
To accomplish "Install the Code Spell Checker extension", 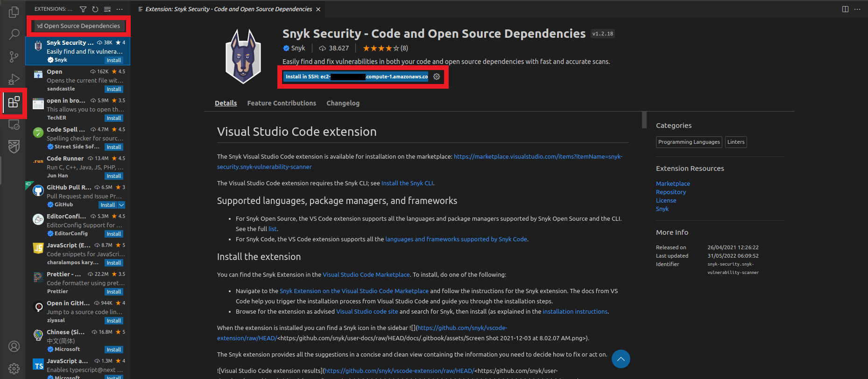I will point(114,147).
